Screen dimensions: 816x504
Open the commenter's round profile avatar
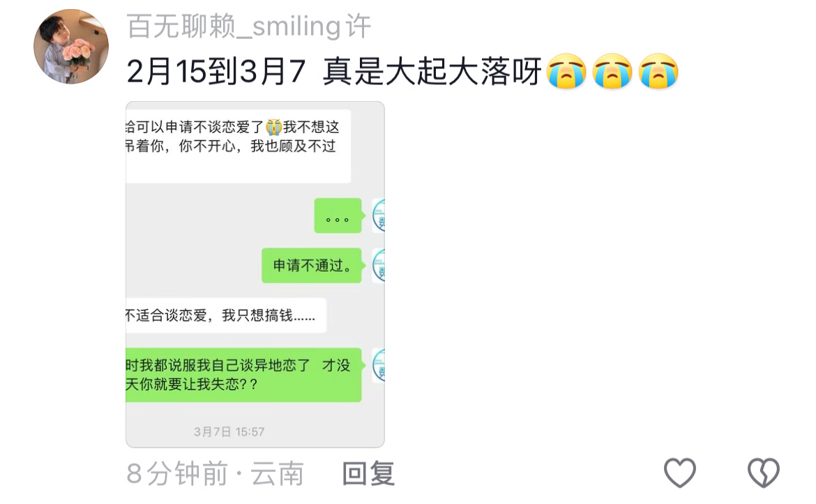click(71, 46)
